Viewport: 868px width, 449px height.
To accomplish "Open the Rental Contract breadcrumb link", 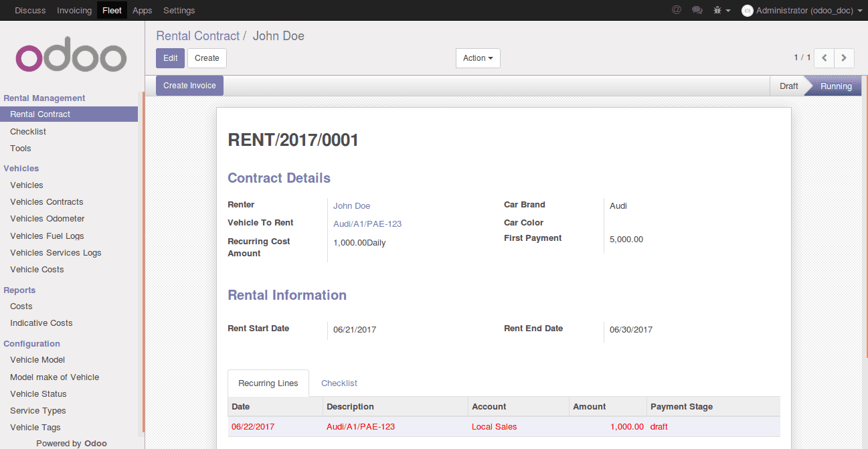I will [198, 36].
